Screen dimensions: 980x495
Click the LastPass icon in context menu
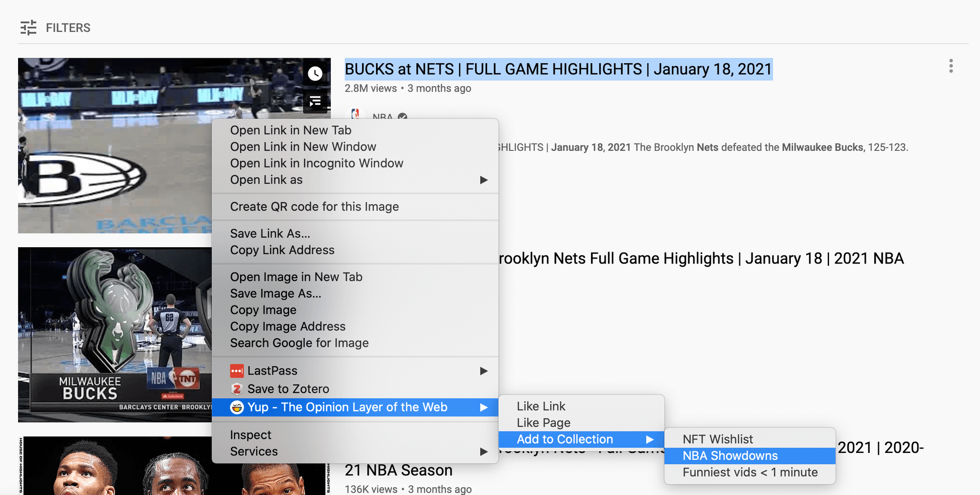click(x=237, y=371)
